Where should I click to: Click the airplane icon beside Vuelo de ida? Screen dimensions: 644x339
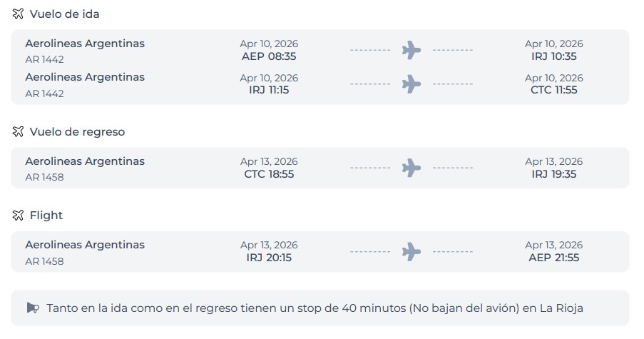[19, 14]
